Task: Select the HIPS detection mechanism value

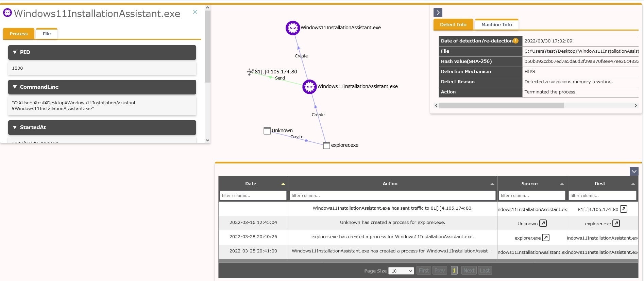Action: (x=530, y=71)
